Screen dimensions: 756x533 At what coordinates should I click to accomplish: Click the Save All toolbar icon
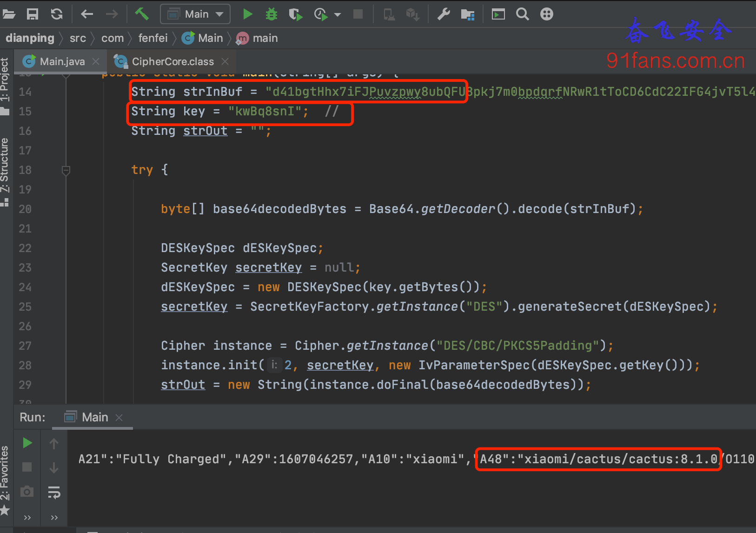33,14
